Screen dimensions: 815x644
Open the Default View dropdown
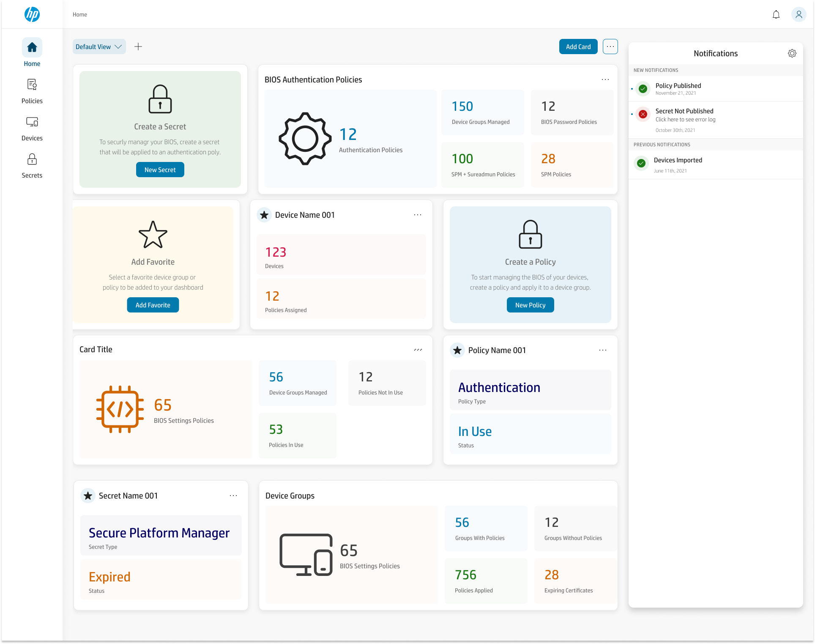[x=99, y=47]
